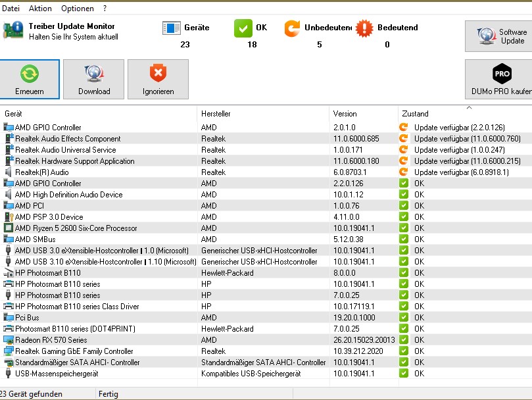Open Software Update button
The image size is (532, 400).
[498, 36]
